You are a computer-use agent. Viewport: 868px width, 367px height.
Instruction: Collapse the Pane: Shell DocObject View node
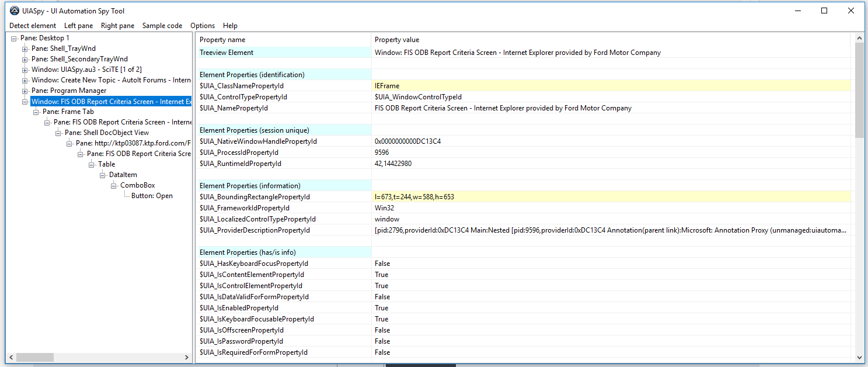[58, 133]
